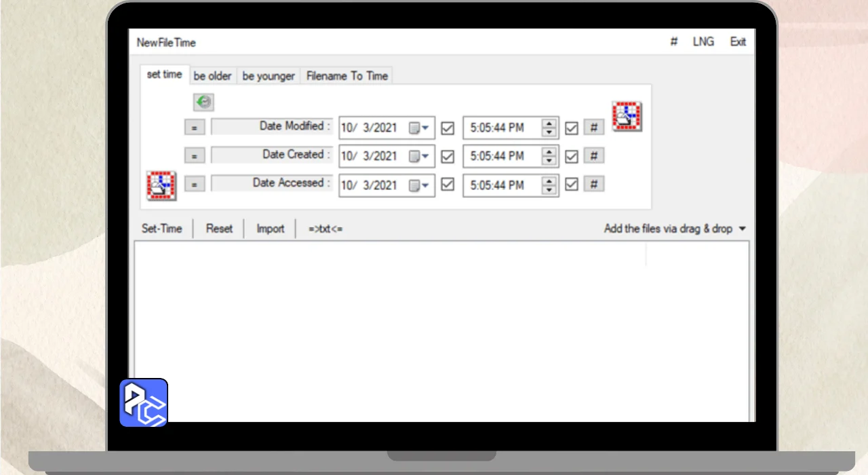Click the green undo arrow icon
The height and width of the screenshot is (475, 868).
click(x=203, y=102)
